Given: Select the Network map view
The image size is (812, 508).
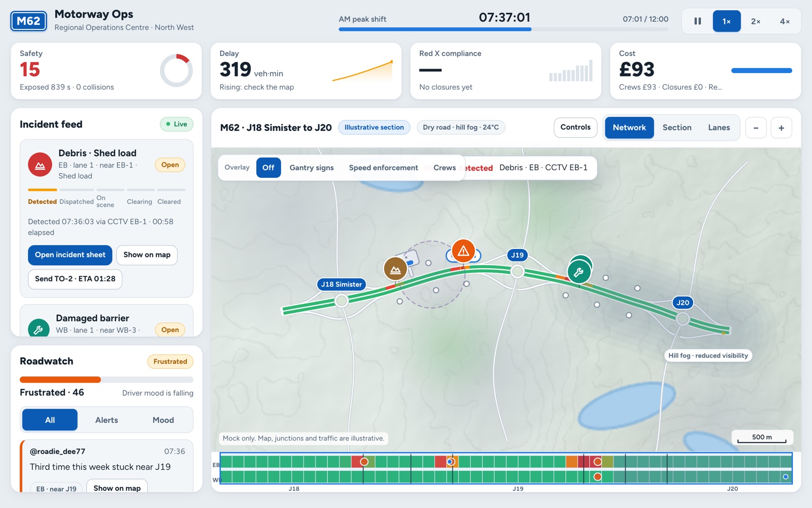Looking at the screenshot, I should click(x=629, y=128).
